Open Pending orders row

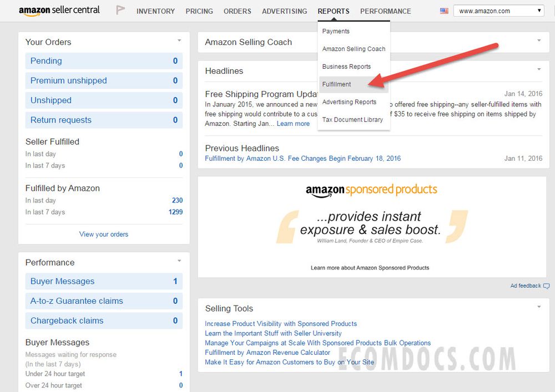pos(104,61)
